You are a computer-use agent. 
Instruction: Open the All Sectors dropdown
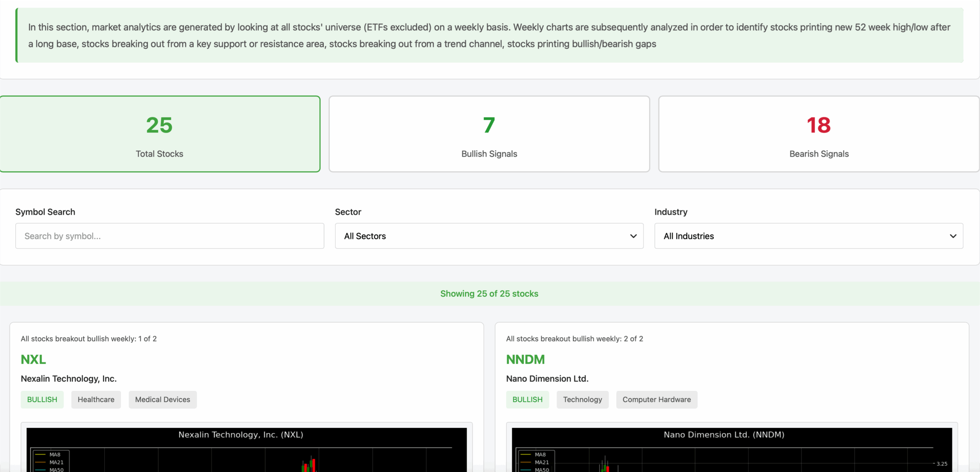(482, 236)
